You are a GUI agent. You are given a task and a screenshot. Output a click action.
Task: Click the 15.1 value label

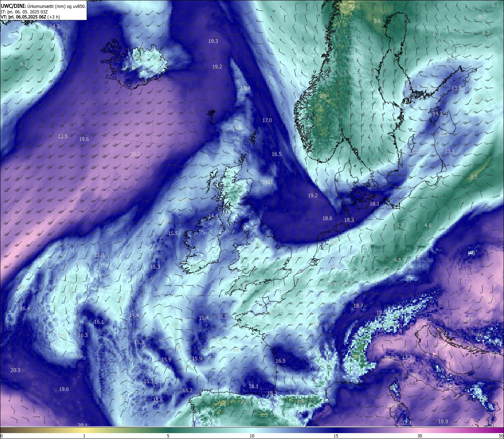click(222, 317)
